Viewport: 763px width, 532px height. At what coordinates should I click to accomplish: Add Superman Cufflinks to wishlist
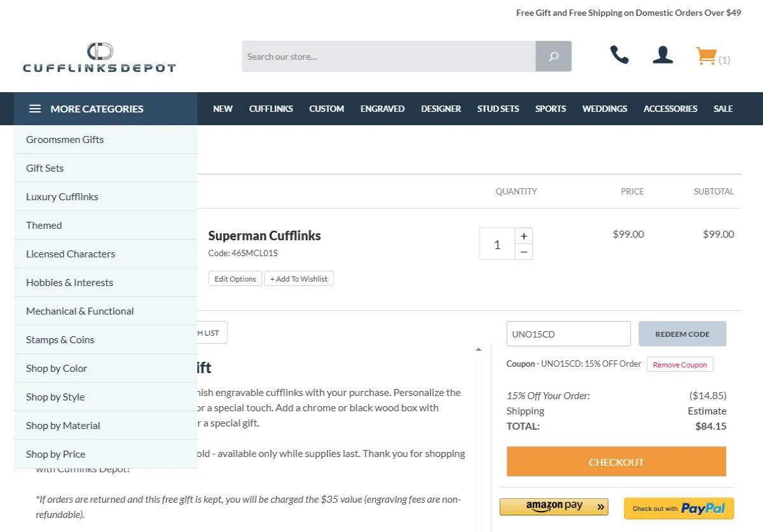(x=299, y=279)
